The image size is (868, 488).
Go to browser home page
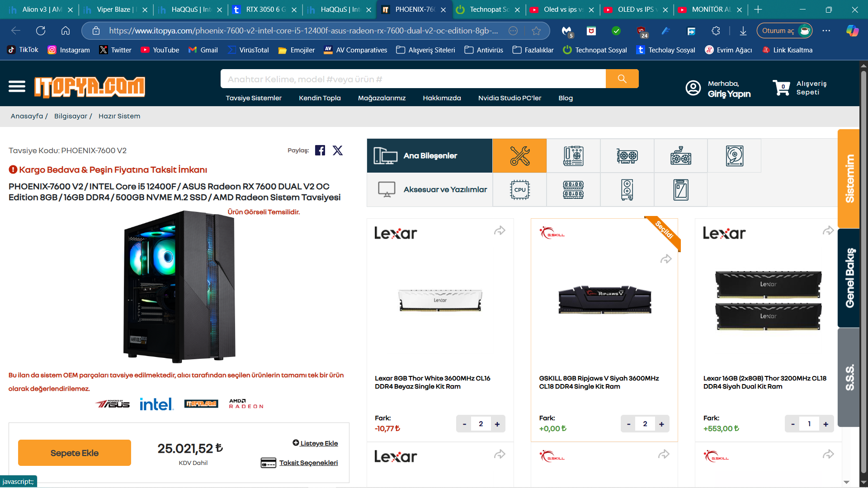pyautogui.click(x=66, y=31)
